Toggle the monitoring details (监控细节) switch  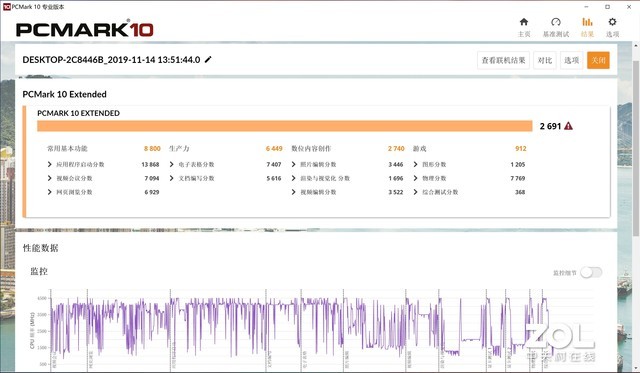(x=591, y=272)
